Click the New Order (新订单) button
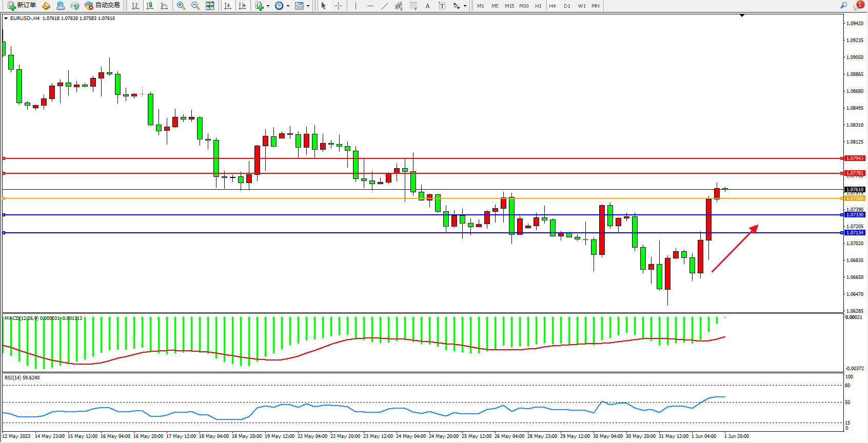The width and height of the screenshot is (868, 443). pyautogui.click(x=22, y=6)
